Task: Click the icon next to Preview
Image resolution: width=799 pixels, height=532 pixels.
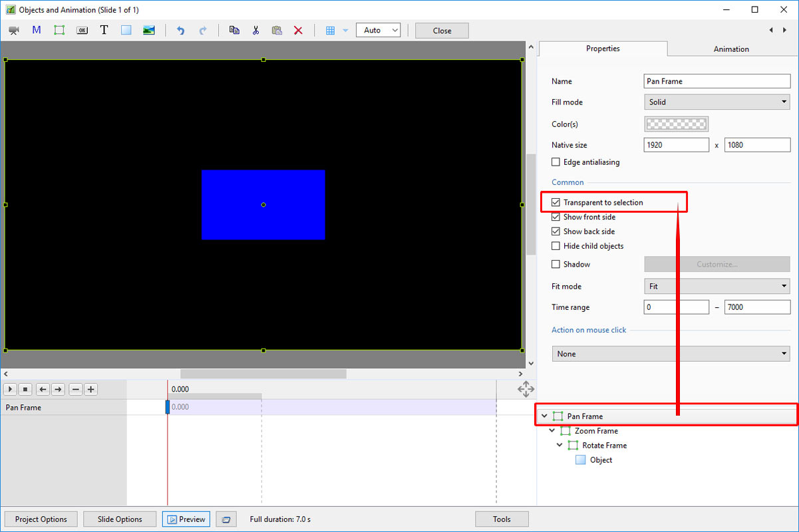Action: click(x=226, y=519)
